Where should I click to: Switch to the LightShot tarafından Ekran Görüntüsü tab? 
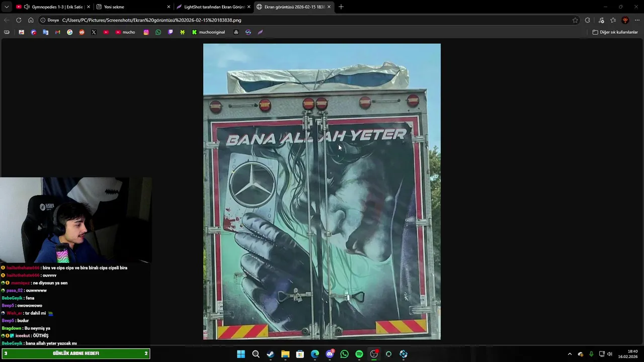pos(213,7)
